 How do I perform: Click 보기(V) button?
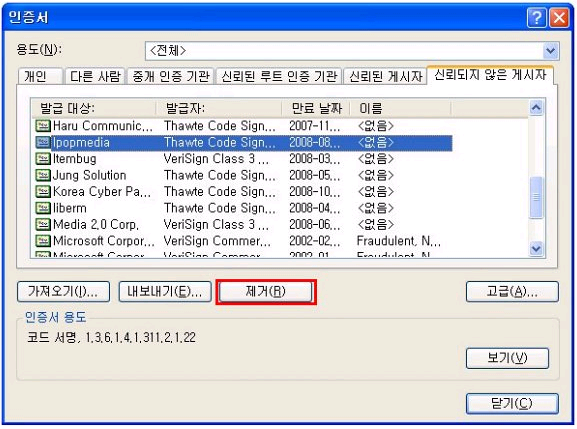507,358
